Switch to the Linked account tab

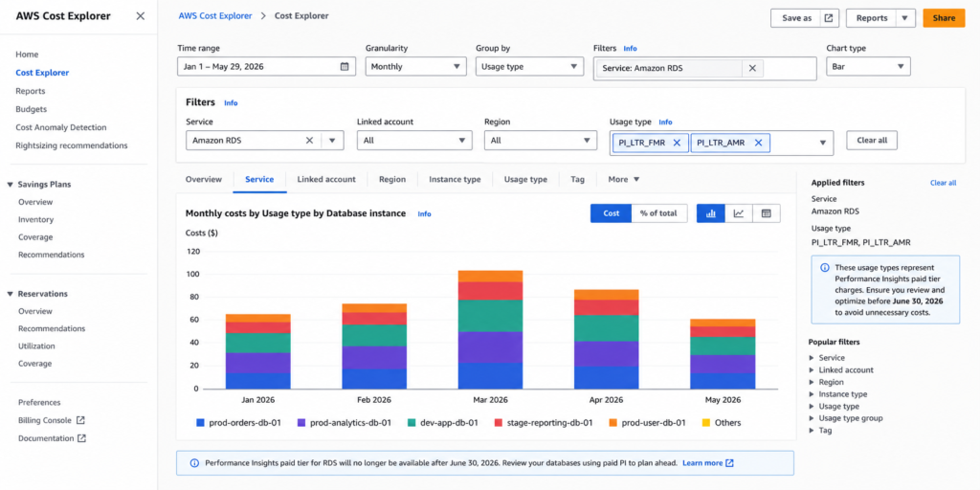click(x=326, y=179)
